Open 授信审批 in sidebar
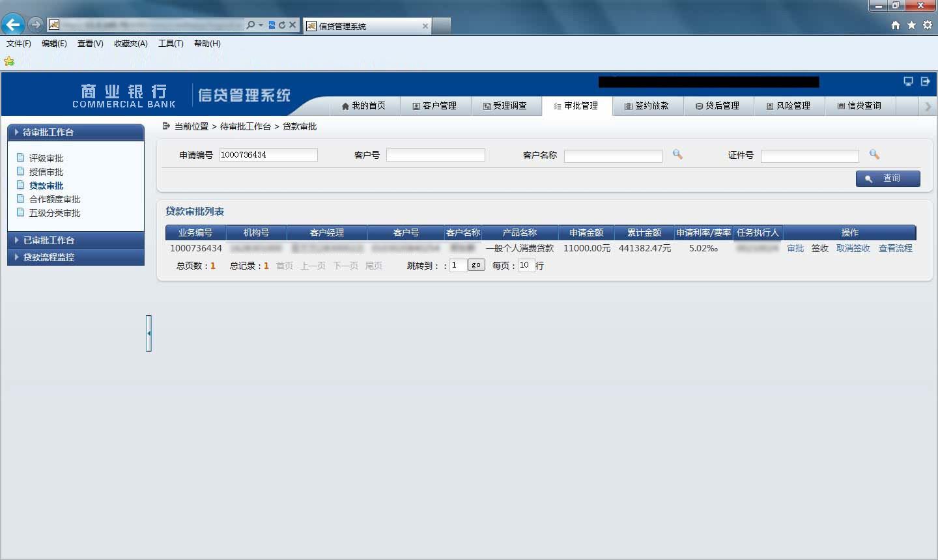 coord(46,172)
